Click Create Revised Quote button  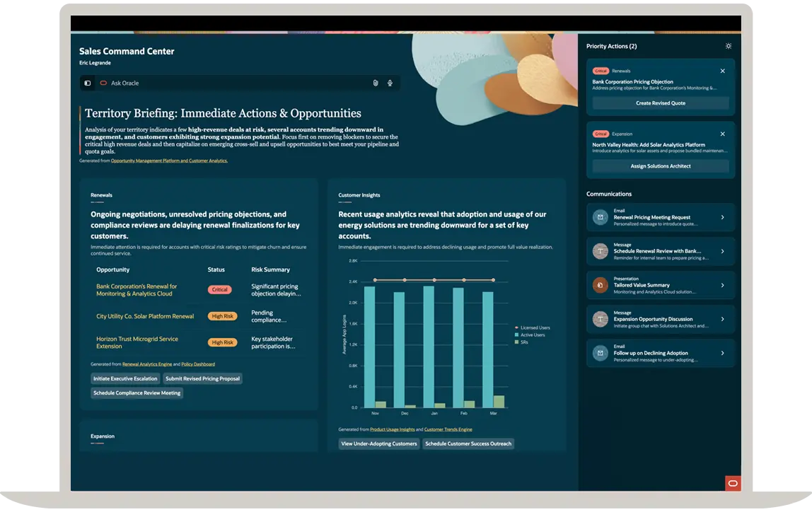coord(660,103)
